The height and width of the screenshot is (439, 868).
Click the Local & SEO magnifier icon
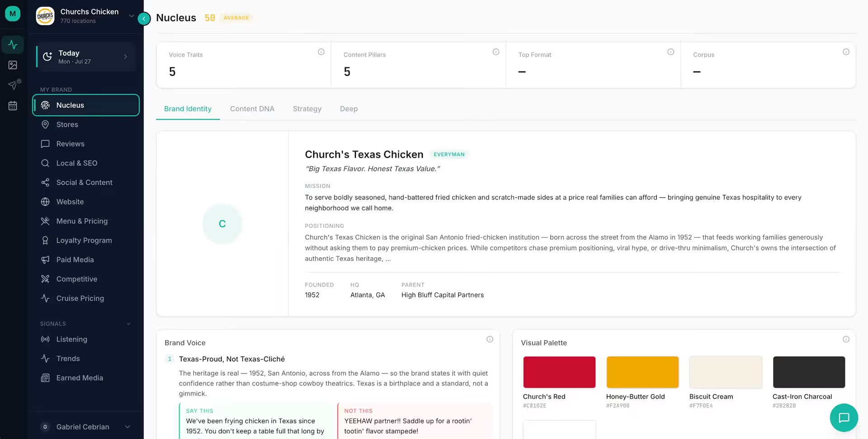click(45, 163)
